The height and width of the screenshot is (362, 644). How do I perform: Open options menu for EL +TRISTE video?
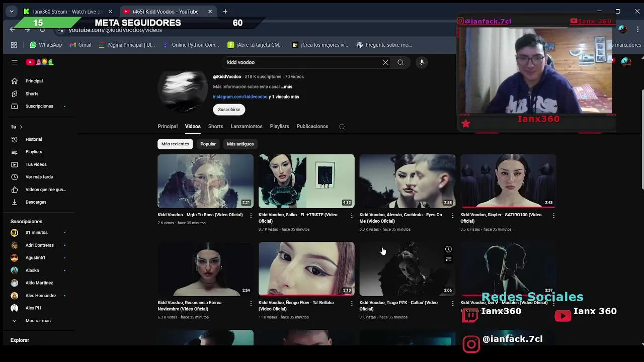352,215
